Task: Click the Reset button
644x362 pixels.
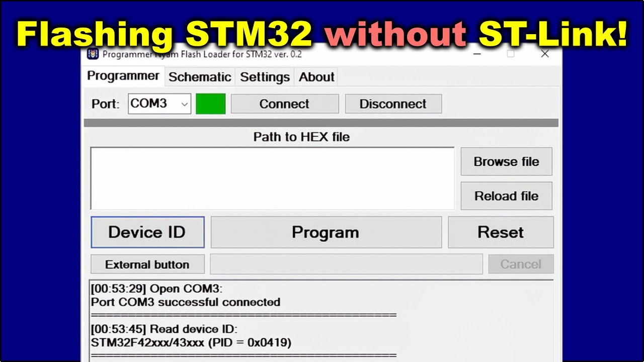Action: pos(501,232)
